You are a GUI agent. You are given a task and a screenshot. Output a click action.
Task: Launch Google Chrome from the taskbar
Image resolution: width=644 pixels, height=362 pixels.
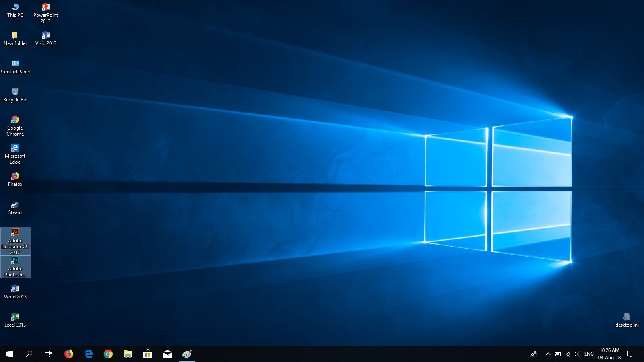click(108, 354)
